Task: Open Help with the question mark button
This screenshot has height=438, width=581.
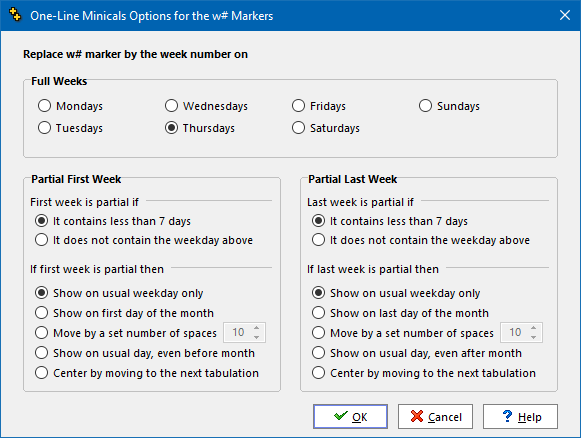Action: [x=520, y=417]
